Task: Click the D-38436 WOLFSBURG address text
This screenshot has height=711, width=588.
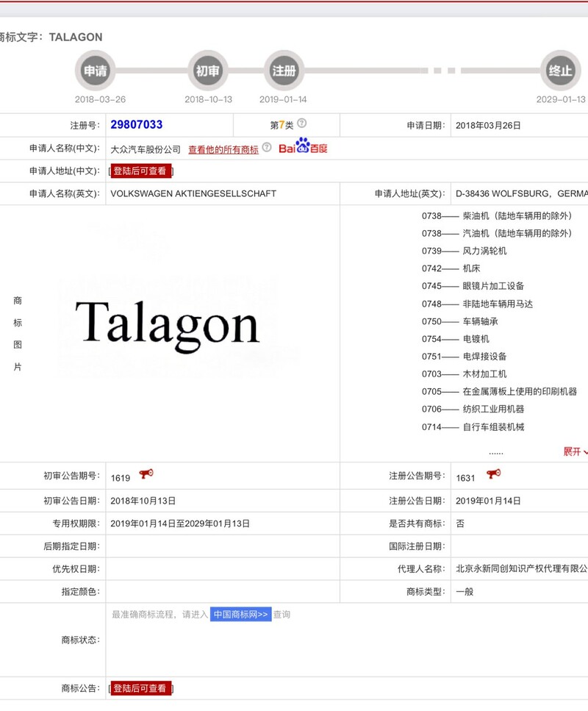Action: [522, 193]
